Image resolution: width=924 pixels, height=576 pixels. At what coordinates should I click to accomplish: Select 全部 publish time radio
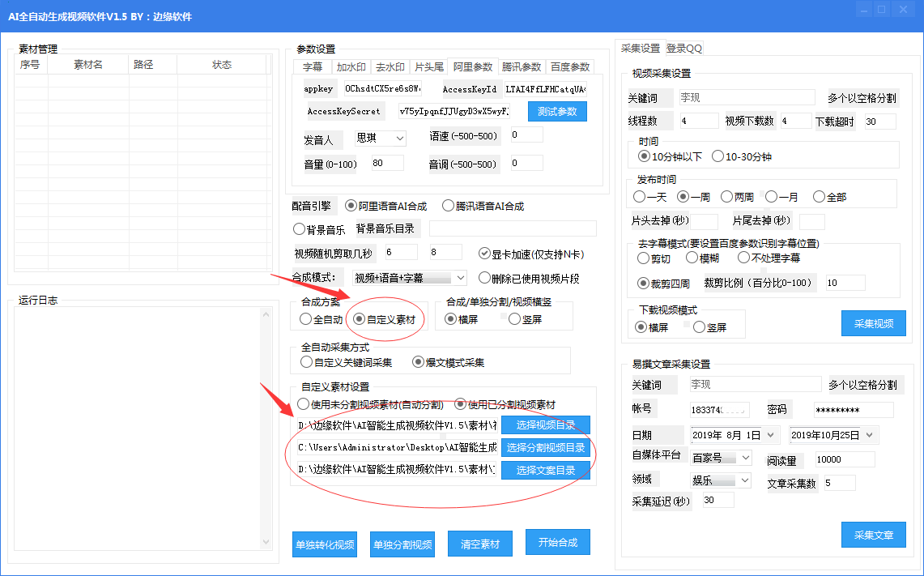pyautogui.click(x=830, y=197)
